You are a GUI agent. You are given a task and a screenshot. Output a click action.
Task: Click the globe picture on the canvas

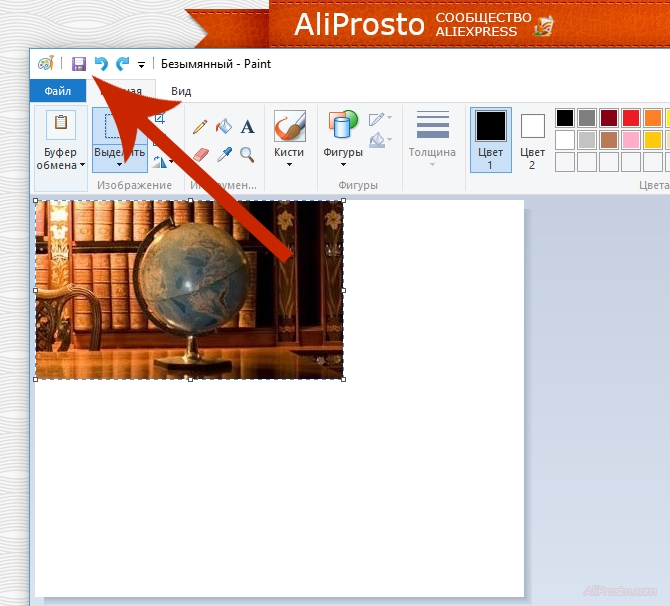(190, 290)
